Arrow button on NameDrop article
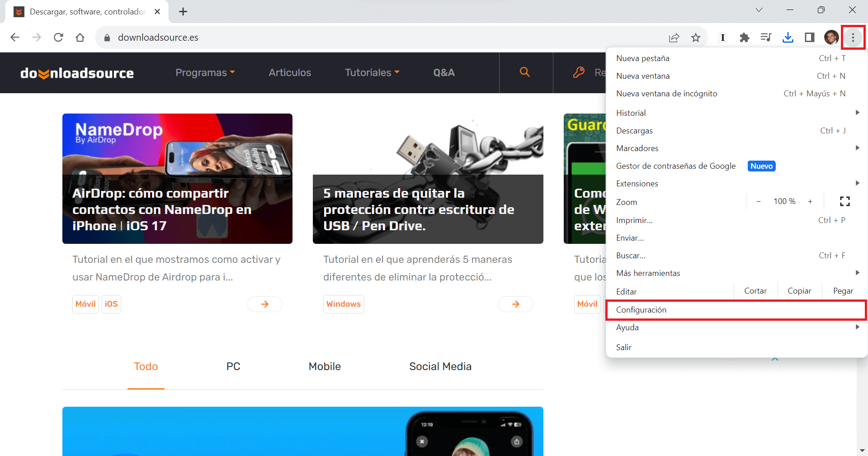Screen dimensions: 868x456 (265, 304)
